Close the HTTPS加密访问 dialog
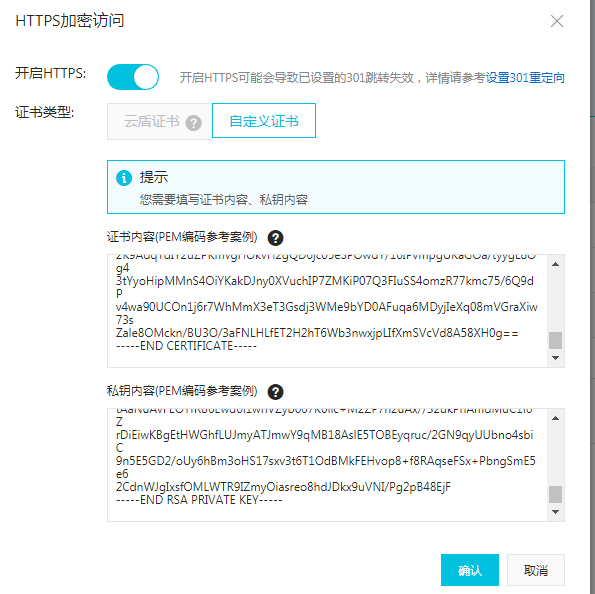Screen dimensions: 595x594 [557, 21]
